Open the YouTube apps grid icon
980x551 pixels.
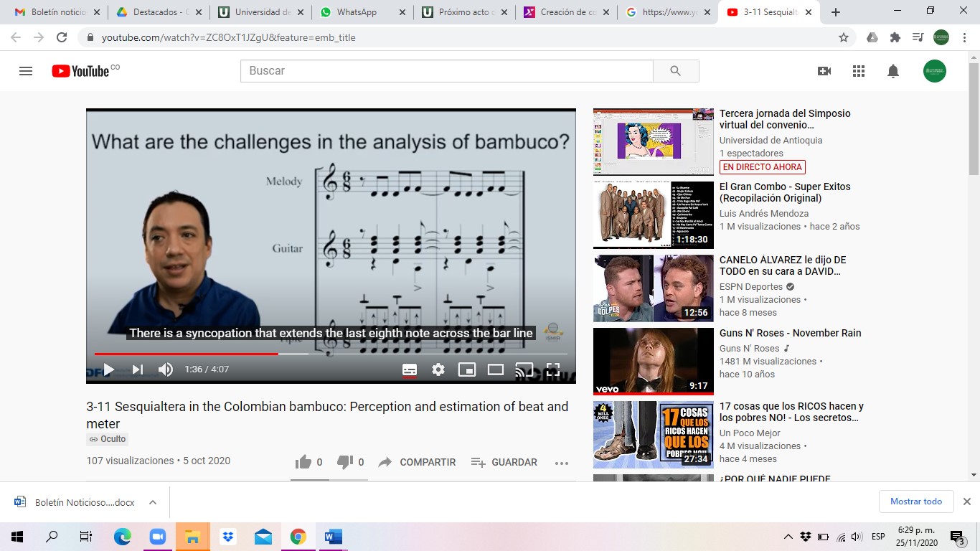tap(859, 71)
